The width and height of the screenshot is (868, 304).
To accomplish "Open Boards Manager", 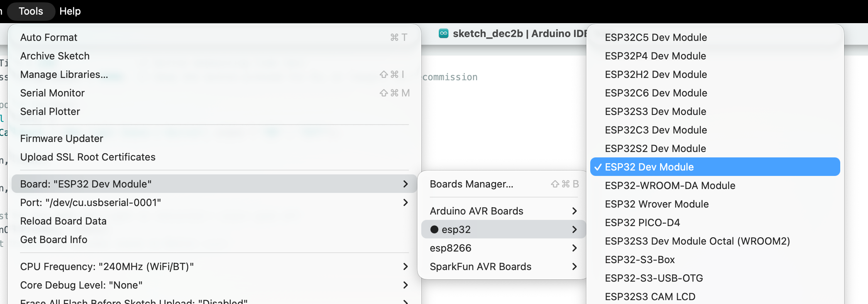I will tap(471, 184).
